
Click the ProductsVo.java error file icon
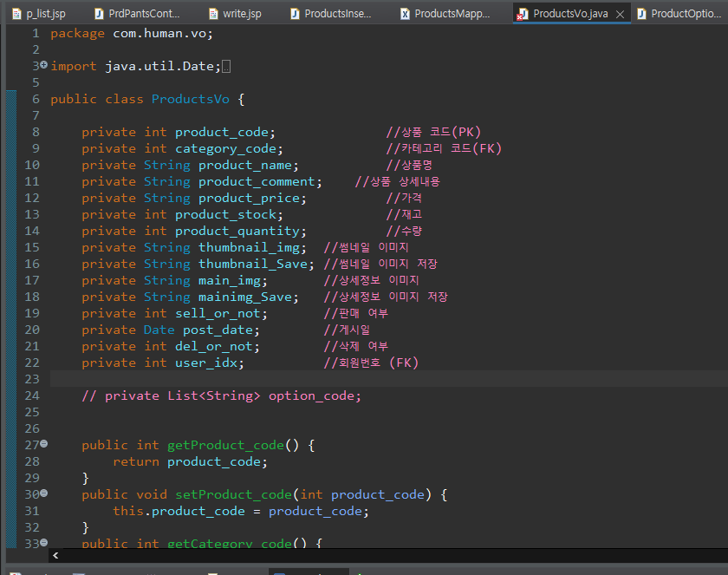pos(523,14)
